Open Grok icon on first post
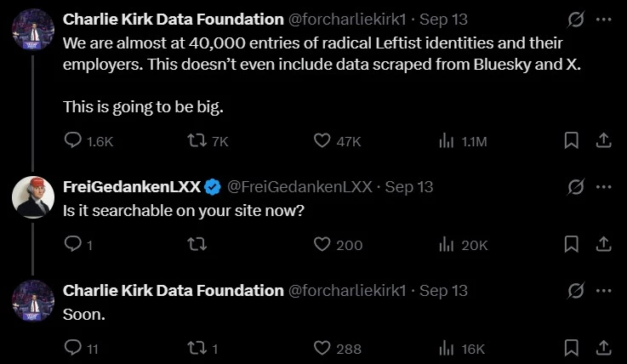This screenshot has height=364, width=627. pos(575,20)
